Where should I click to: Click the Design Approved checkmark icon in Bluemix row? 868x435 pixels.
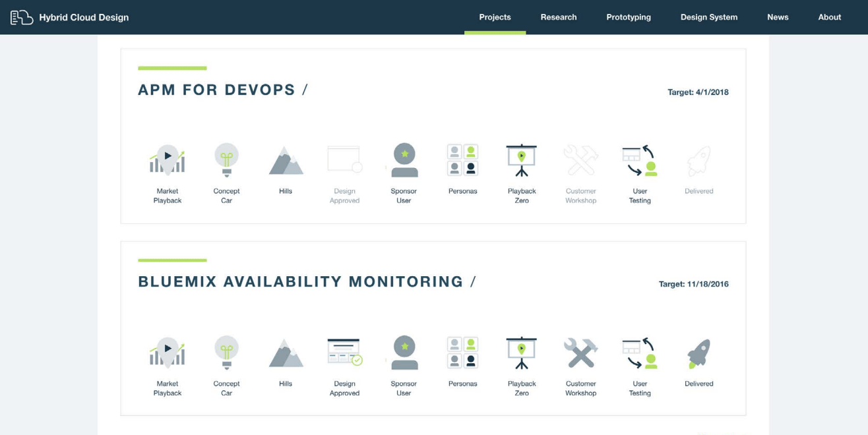344,351
